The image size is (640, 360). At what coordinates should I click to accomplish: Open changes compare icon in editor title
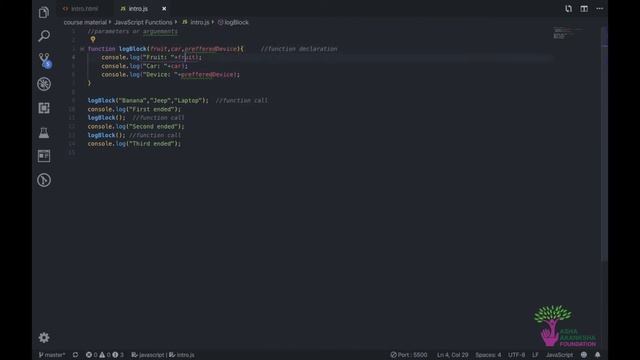pyautogui.click(x=568, y=9)
